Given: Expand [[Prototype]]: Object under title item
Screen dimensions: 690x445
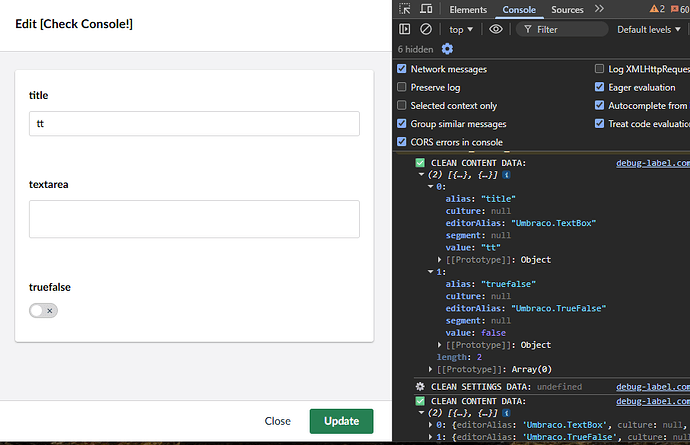Looking at the screenshot, I should (439, 260).
